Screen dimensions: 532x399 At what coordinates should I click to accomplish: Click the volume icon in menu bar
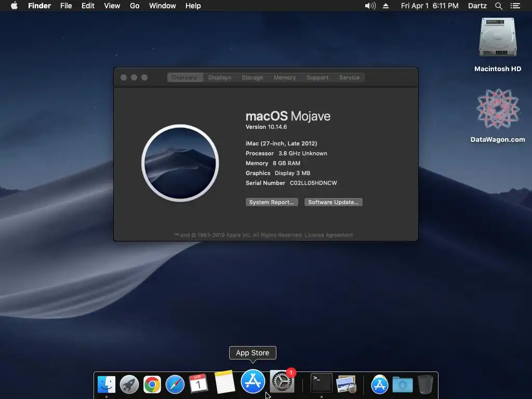(370, 6)
